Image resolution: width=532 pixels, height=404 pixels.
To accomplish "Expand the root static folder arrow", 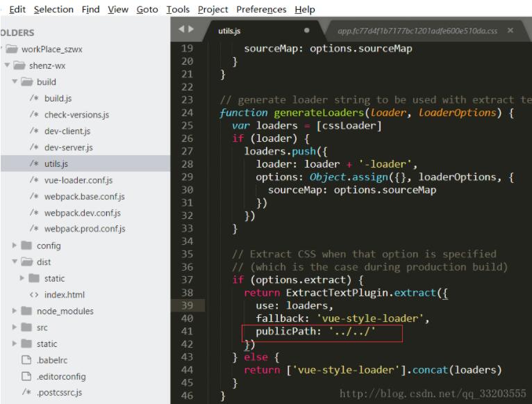I will 15,344.
